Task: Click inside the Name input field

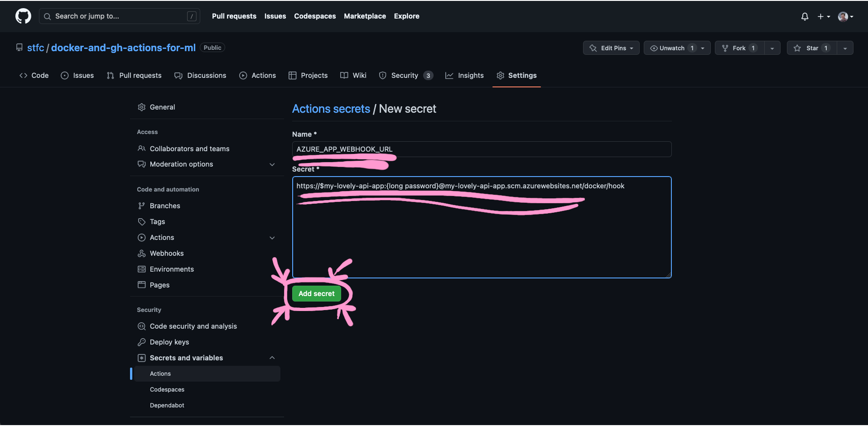Action: pyautogui.click(x=481, y=149)
